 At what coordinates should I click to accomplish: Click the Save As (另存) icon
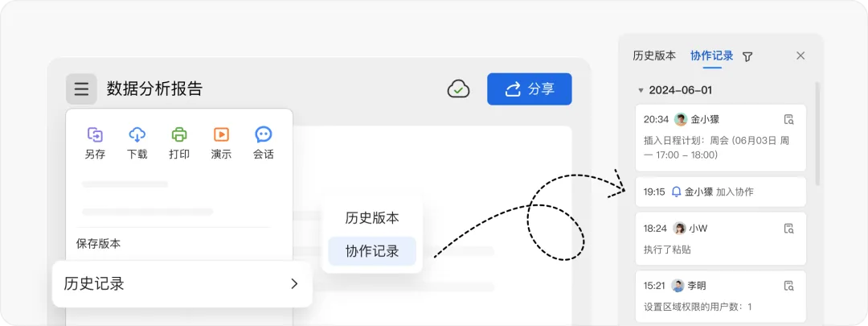click(x=95, y=134)
